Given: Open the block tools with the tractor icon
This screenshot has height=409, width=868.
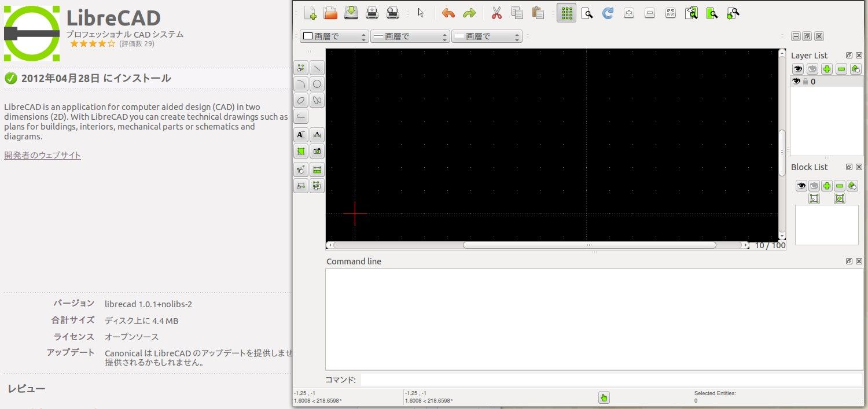Looking at the screenshot, I should [301, 186].
